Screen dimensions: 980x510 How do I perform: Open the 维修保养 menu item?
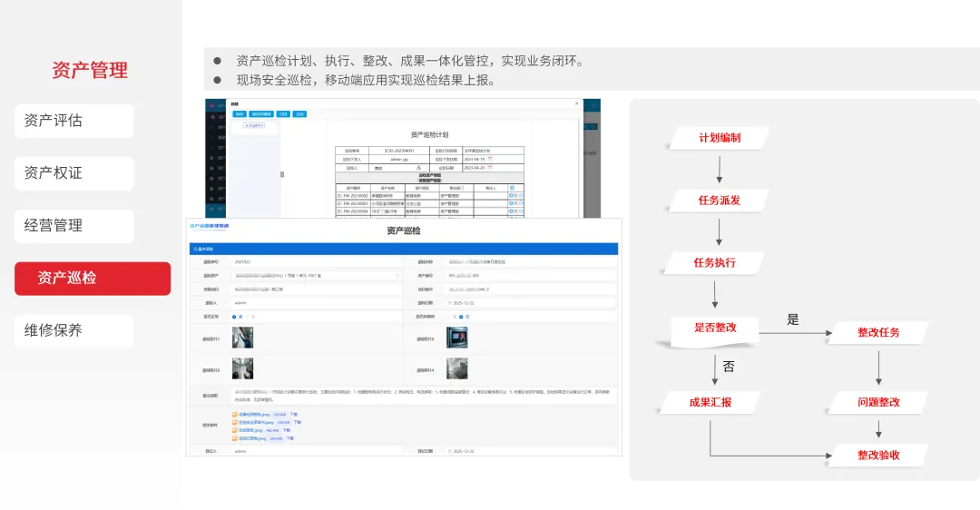[x=73, y=330]
